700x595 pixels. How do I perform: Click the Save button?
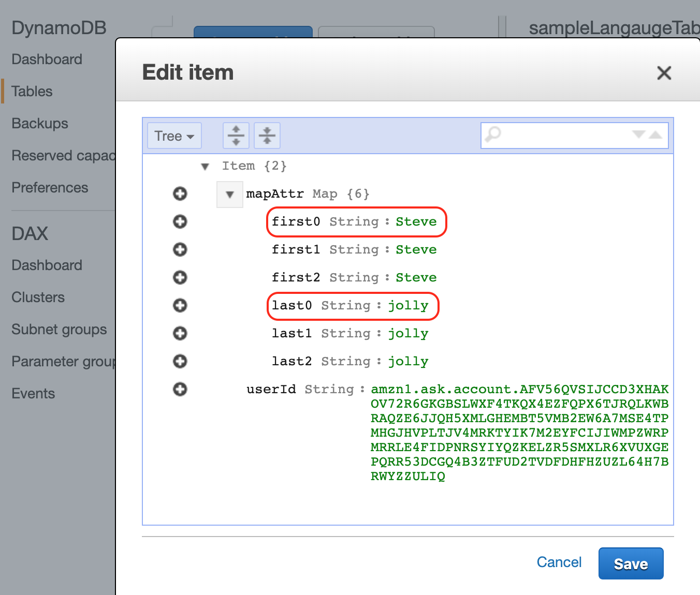[x=631, y=563]
